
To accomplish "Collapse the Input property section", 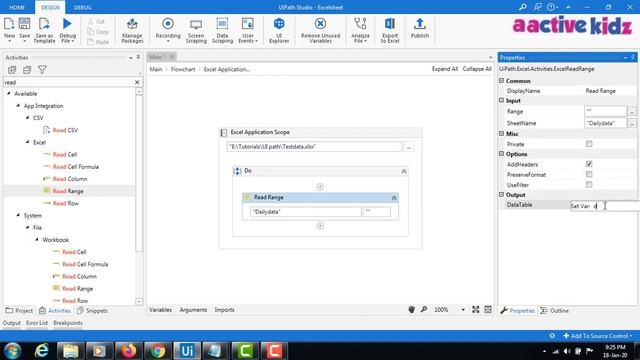I will coord(502,100).
